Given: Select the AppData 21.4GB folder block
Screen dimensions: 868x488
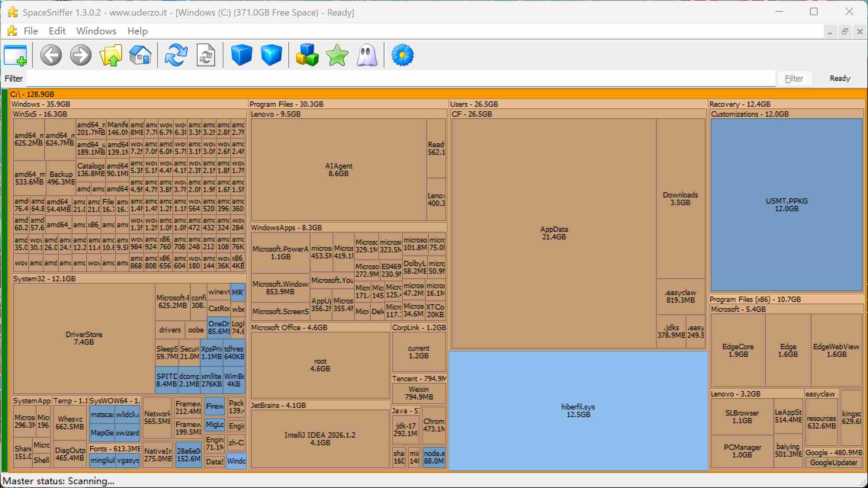Looking at the screenshot, I should (554, 233).
